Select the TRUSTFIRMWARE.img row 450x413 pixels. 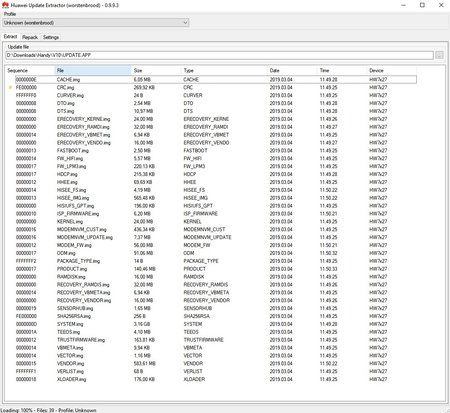[216, 340]
